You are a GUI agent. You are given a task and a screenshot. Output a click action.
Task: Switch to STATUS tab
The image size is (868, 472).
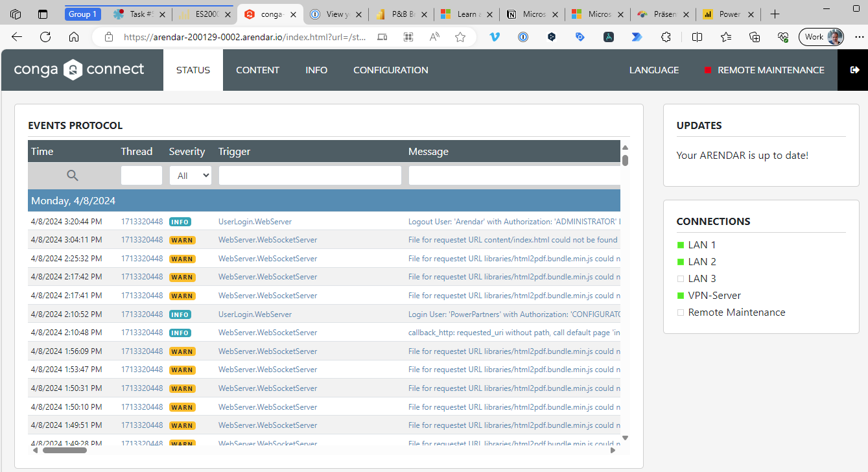[x=193, y=70]
